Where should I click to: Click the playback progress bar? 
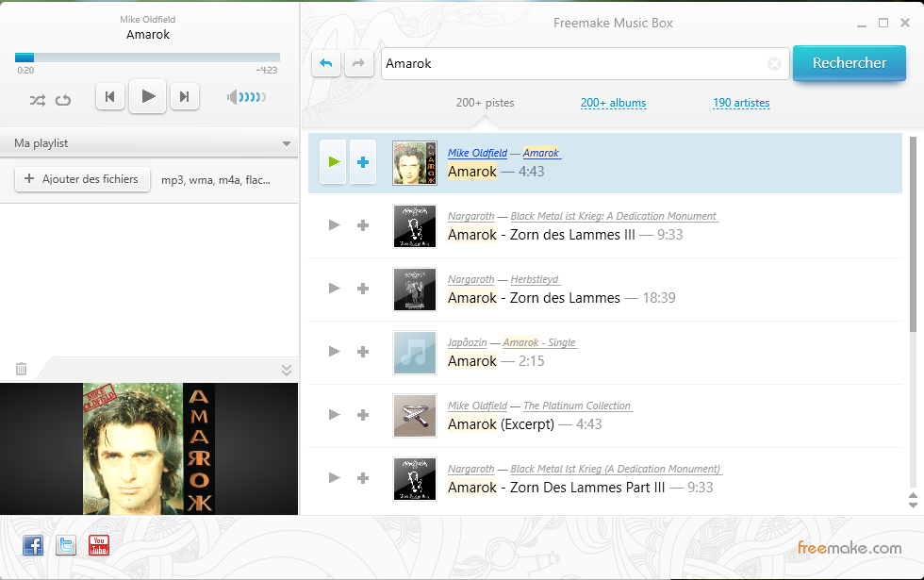tap(148, 58)
